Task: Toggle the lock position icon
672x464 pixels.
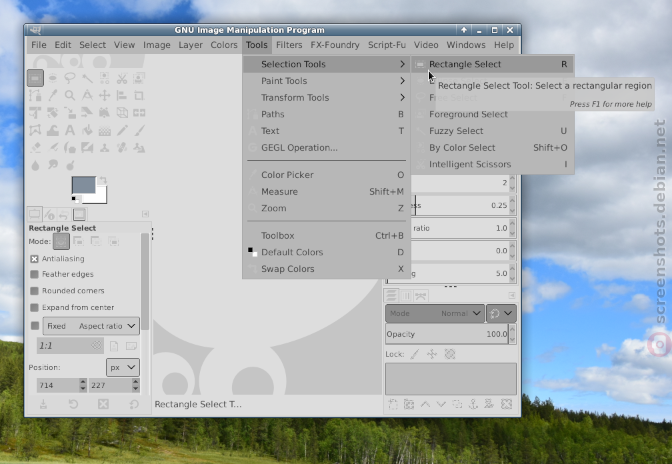Action: tap(432, 354)
